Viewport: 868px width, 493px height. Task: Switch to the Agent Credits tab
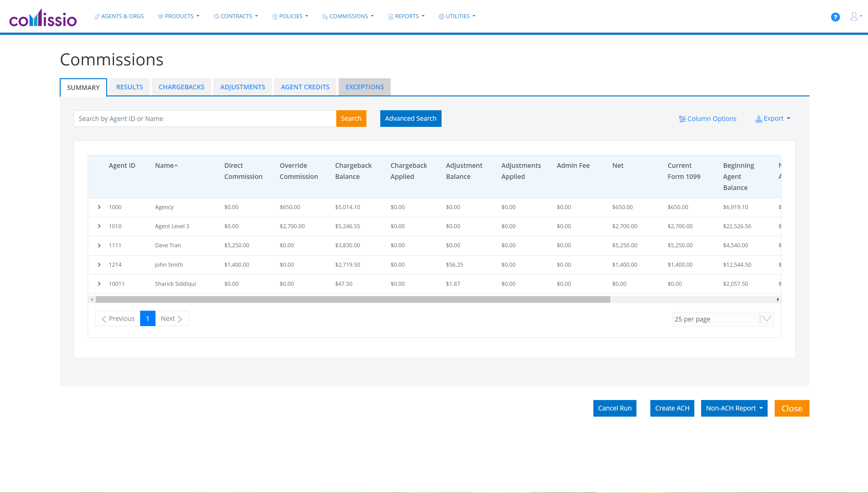tap(305, 87)
